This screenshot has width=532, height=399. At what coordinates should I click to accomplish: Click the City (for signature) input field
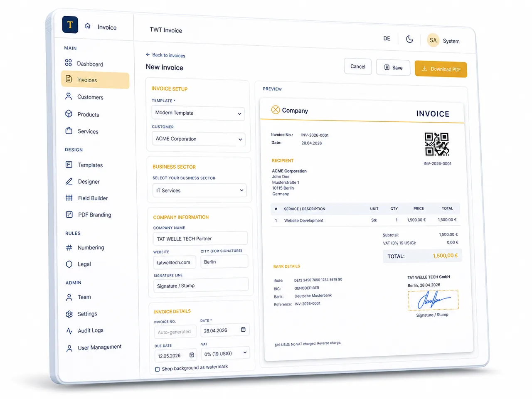click(224, 261)
